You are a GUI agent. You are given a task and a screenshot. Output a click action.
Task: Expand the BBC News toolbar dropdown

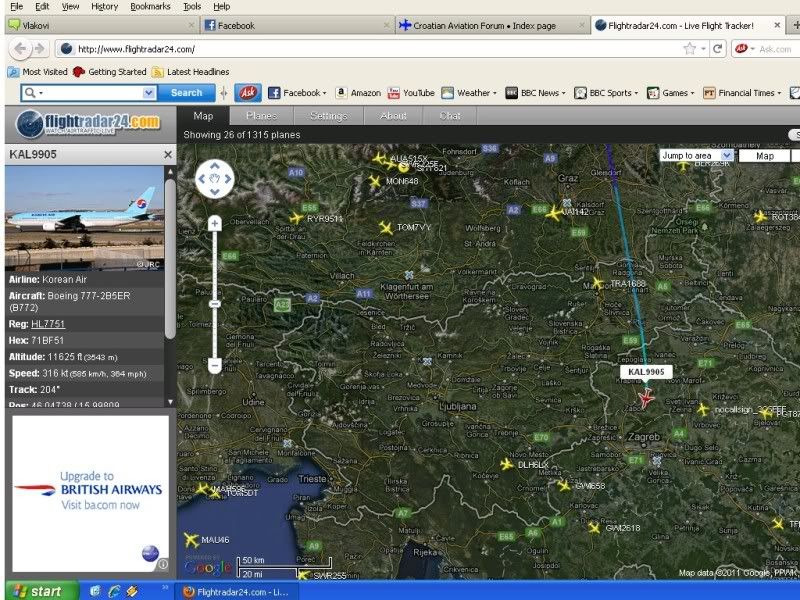563,93
